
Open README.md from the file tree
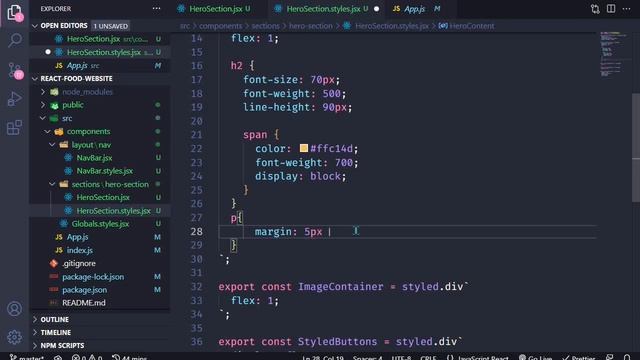[84, 303]
